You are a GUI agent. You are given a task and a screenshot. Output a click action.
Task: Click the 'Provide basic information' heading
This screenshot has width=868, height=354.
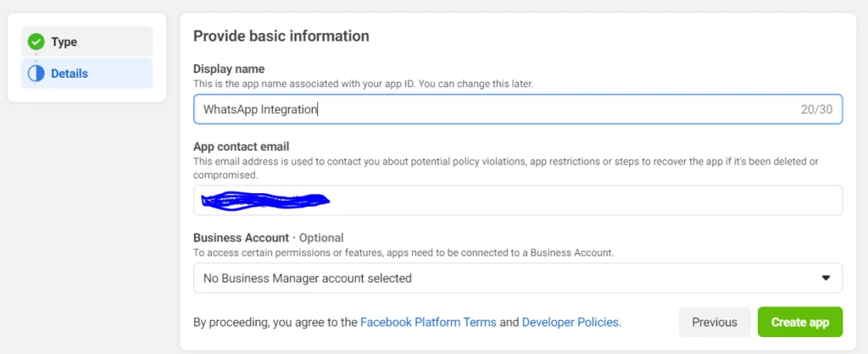point(281,36)
